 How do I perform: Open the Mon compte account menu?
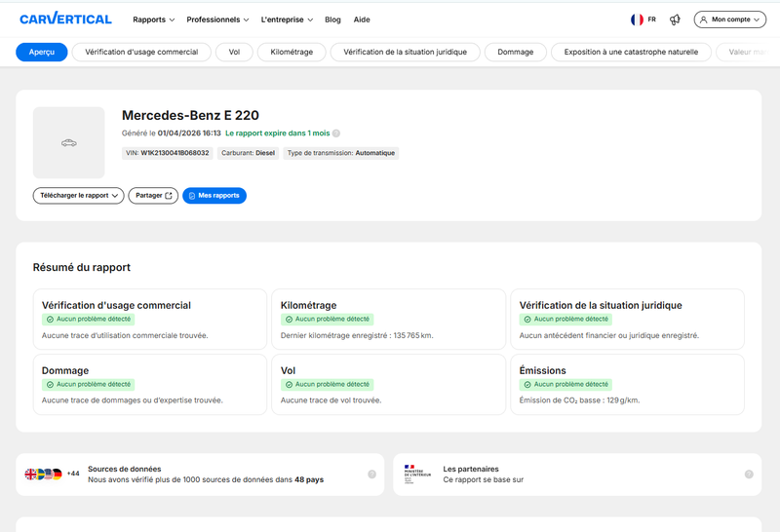pos(729,19)
